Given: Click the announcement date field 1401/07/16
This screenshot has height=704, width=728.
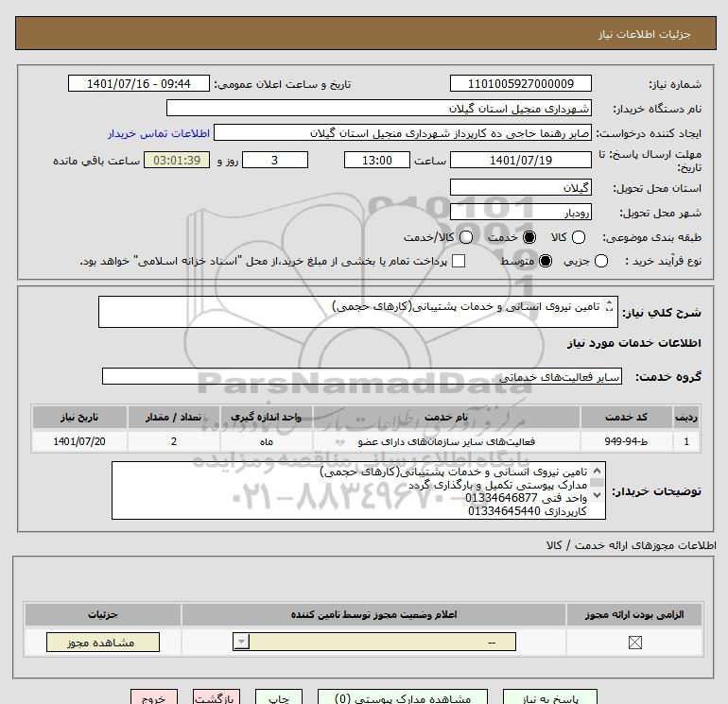Looking at the screenshot, I should click(x=139, y=83).
